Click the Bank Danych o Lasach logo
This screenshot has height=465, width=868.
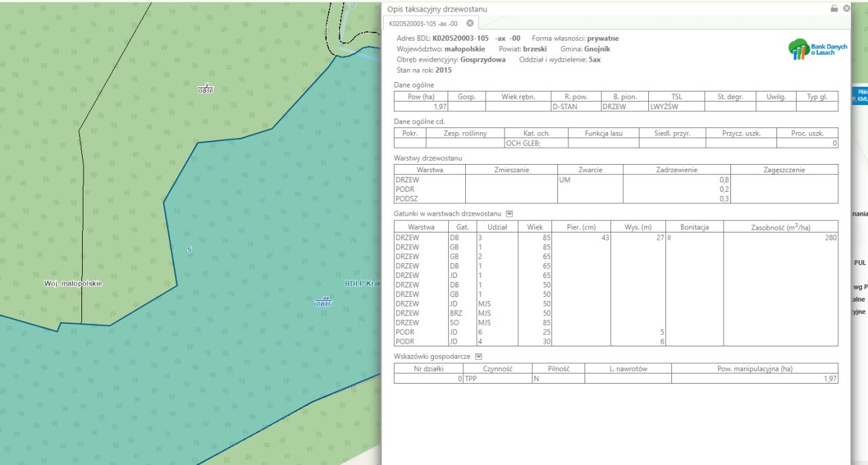pyautogui.click(x=817, y=49)
